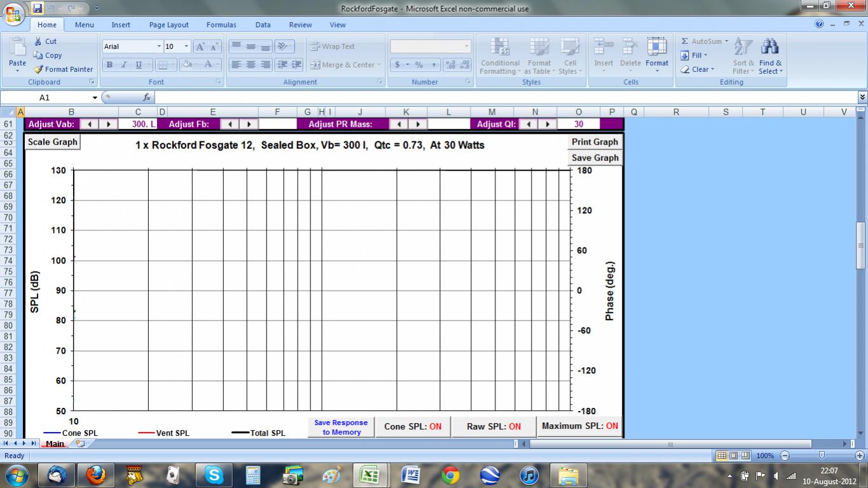Apply fill color paint bucket
Screen dimensions: 868x488
187,65
